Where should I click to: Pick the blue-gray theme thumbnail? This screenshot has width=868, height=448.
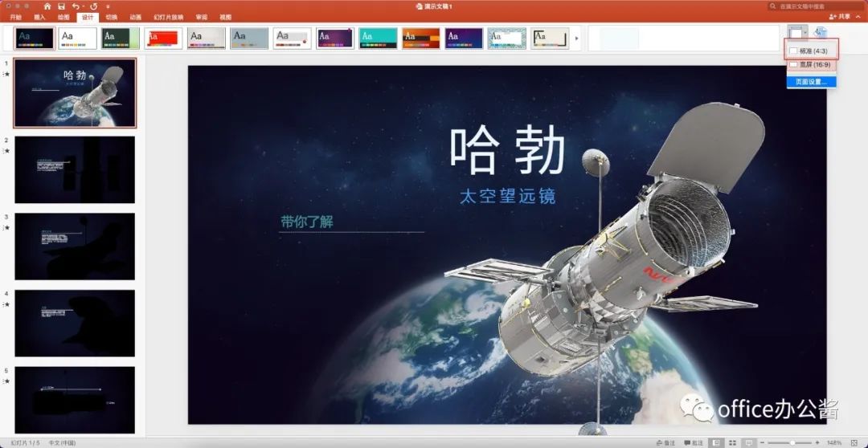coord(249,39)
